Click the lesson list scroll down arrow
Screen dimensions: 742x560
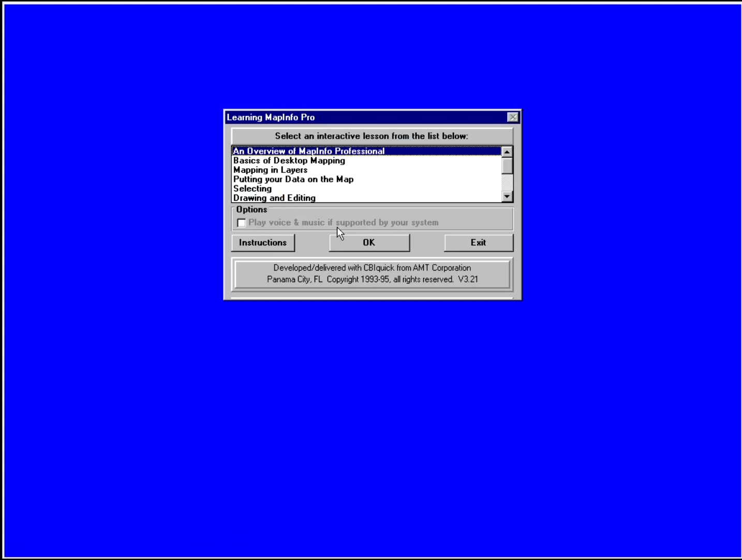click(507, 197)
